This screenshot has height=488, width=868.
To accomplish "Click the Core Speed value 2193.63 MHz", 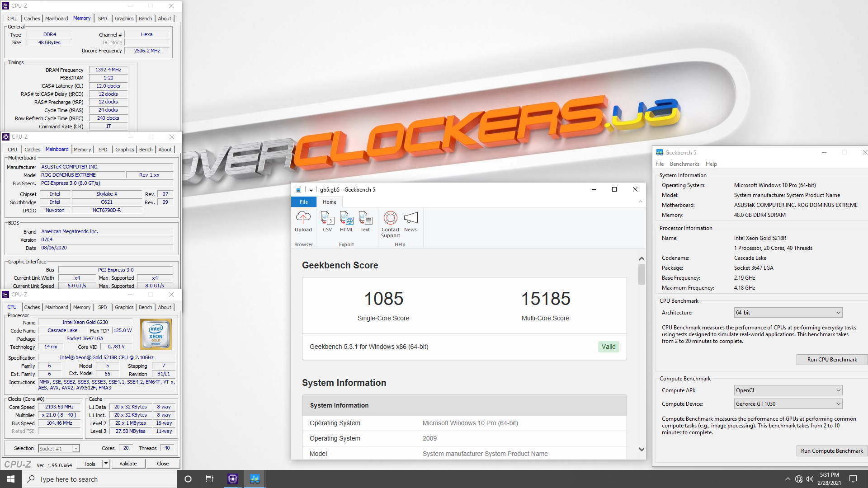I will click(x=59, y=407).
